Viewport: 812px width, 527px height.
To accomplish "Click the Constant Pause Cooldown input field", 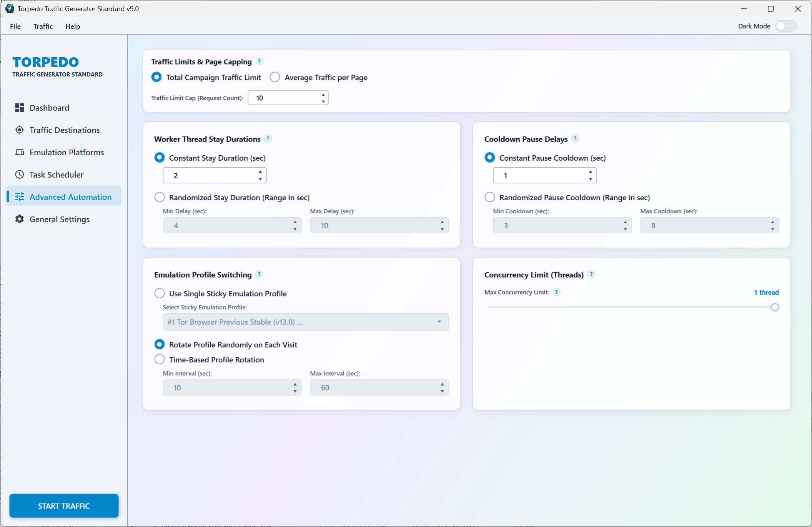I will 545,176.
